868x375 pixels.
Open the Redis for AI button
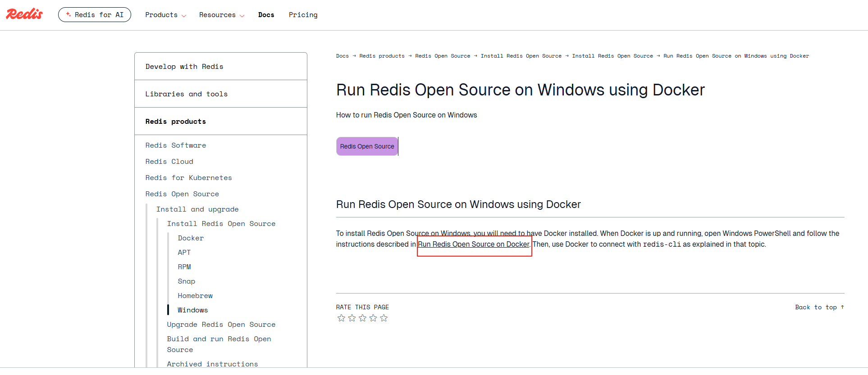click(95, 15)
